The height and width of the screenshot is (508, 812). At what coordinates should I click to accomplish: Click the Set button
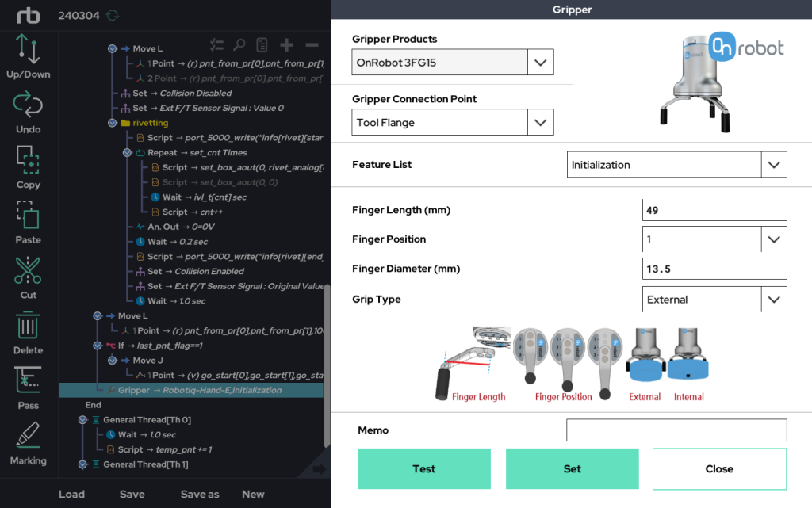(573, 468)
